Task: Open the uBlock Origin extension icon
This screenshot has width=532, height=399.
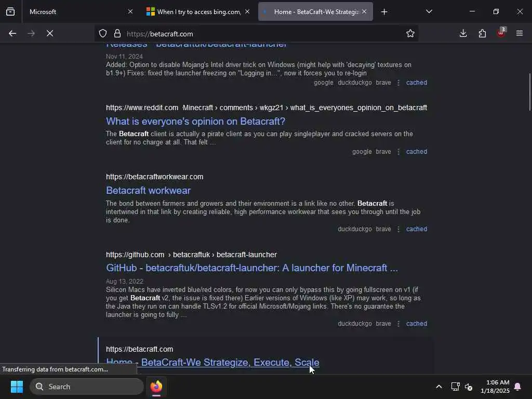Action: tap(501, 33)
